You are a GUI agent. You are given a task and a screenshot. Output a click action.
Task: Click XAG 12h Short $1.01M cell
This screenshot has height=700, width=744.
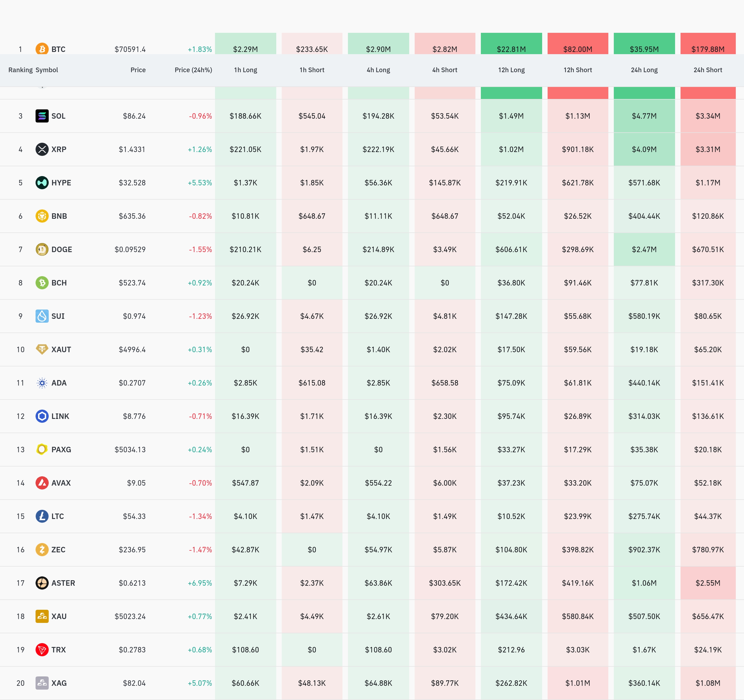coord(577,683)
